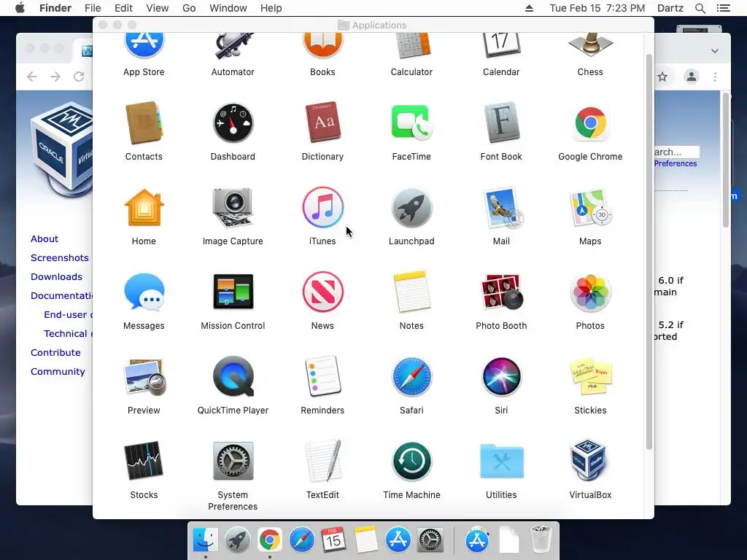The height and width of the screenshot is (560, 747).
Task: Click Finder icon in the Dock
Action: tap(205, 540)
